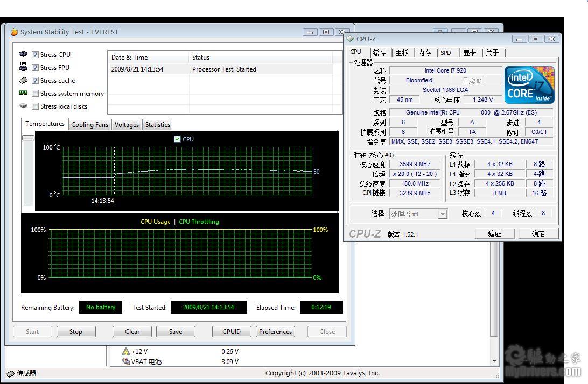Viewport: 588px width, 384px height.
Task: Click the temperature graph vertical slider handle
Action: pos(28,138)
